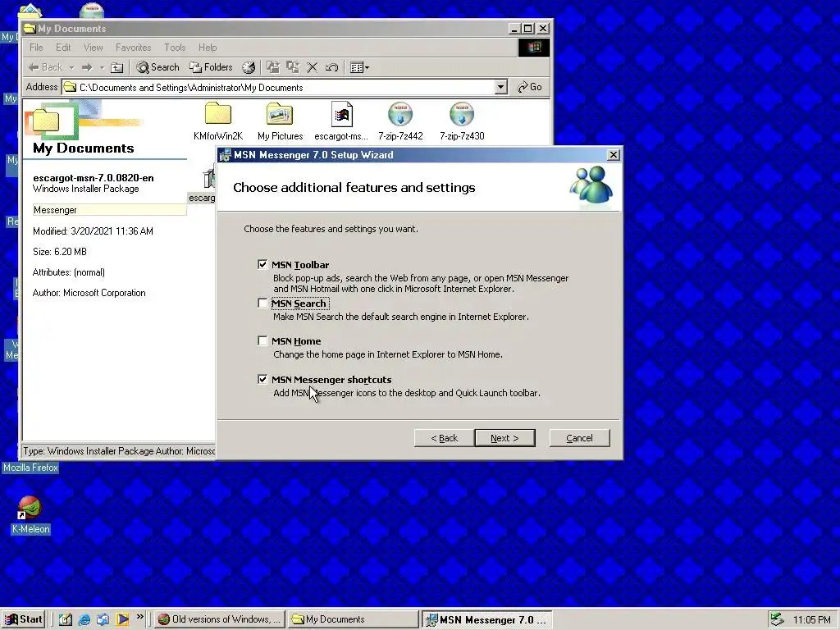
Task: Launch Windows Media Player from Quick Launch
Action: click(x=122, y=619)
